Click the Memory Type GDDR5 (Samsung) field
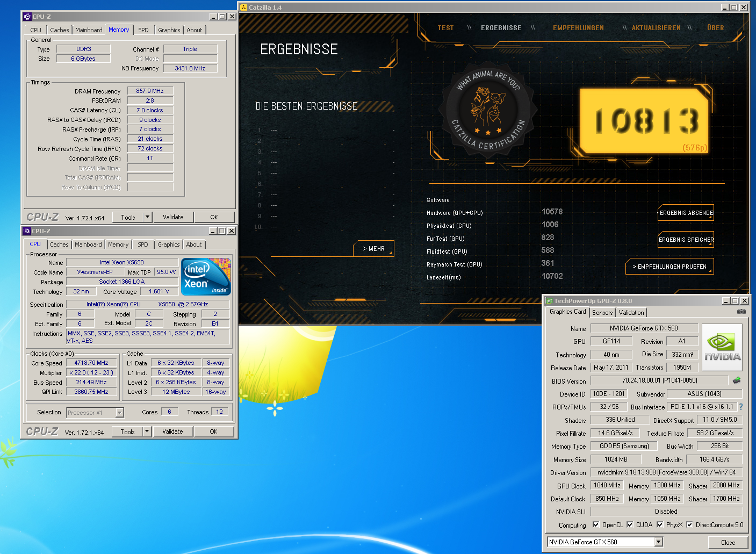The image size is (756, 554). click(x=624, y=446)
